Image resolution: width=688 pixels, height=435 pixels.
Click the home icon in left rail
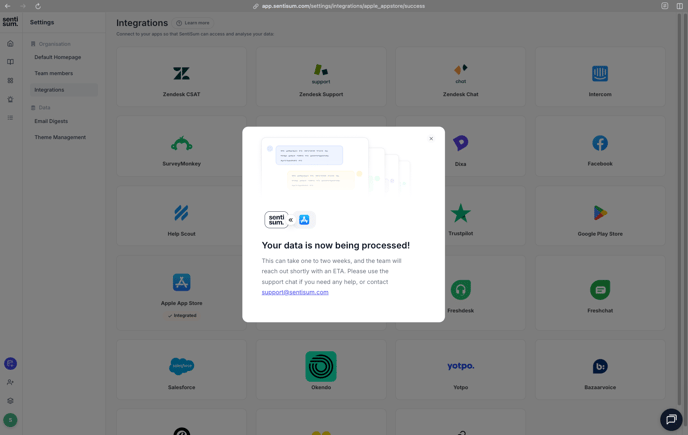pos(10,43)
